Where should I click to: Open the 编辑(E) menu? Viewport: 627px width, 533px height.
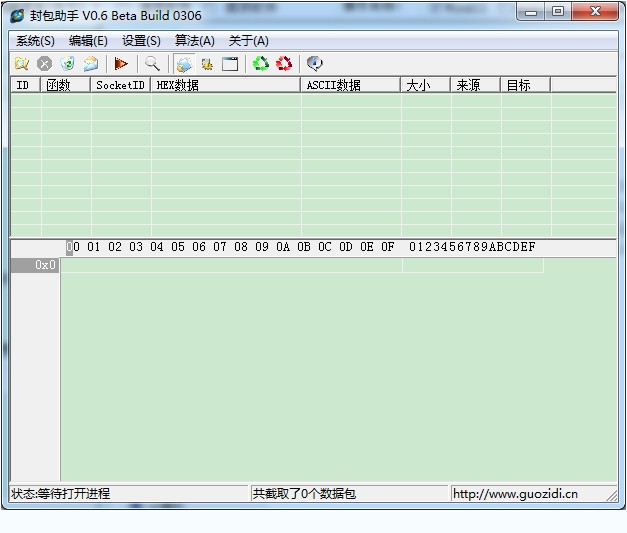tap(88, 41)
